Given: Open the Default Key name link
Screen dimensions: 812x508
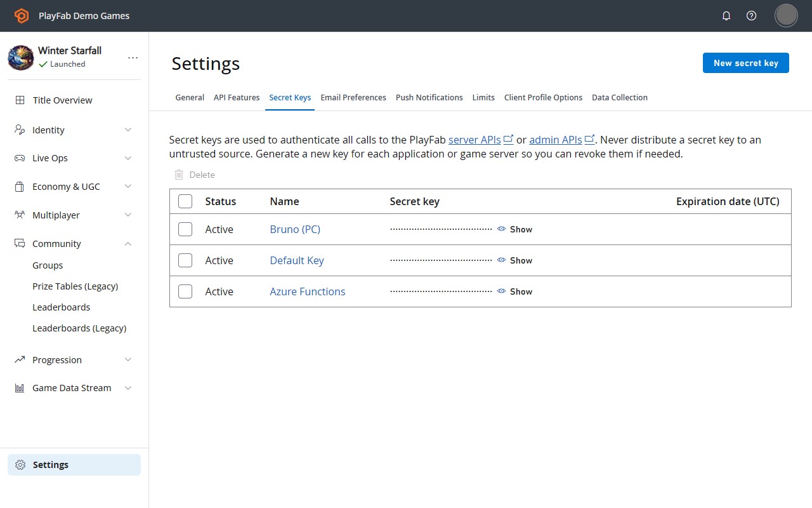Looking at the screenshot, I should coord(297,260).
